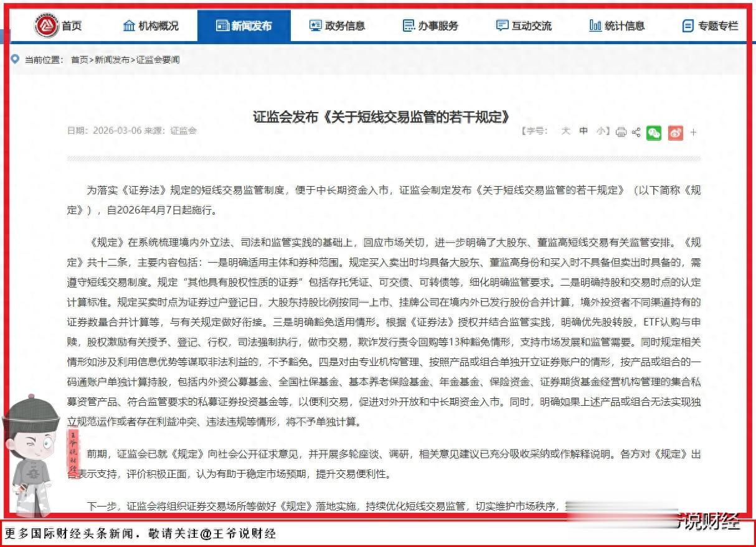Image resolution: width=756 pixels, height=547 pixels.
Task: Open the 统计信息 navigation tab
Action: (x=617, y=26)
